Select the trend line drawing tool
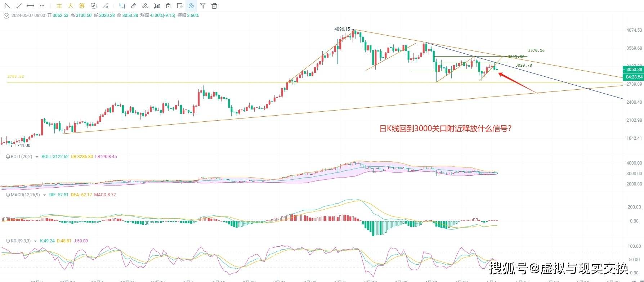This screenshot has height=282, width=644. pos(19,6)
